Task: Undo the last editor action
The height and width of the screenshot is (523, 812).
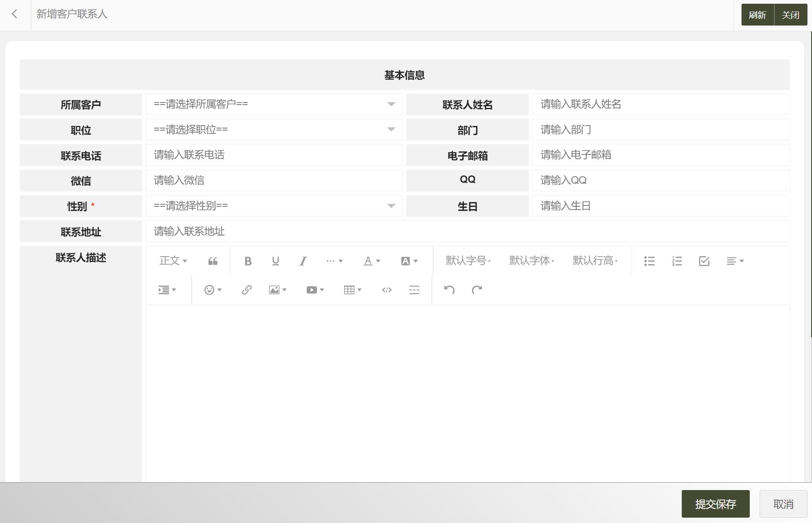Action: [x=449, y=290]
